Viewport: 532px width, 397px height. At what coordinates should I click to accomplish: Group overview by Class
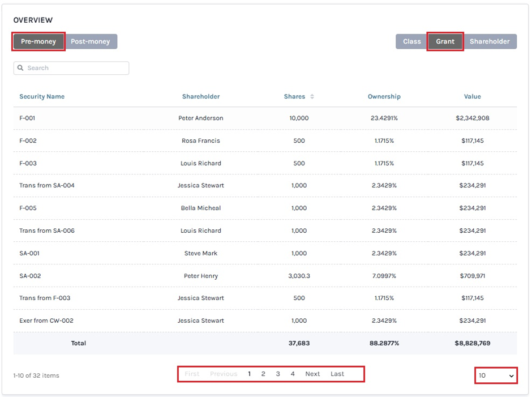pos(411,41)
